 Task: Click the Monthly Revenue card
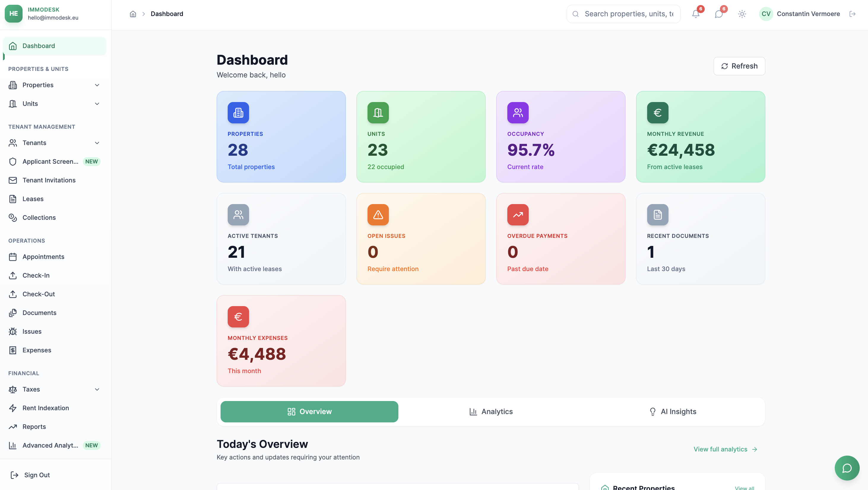click(700, 137)
